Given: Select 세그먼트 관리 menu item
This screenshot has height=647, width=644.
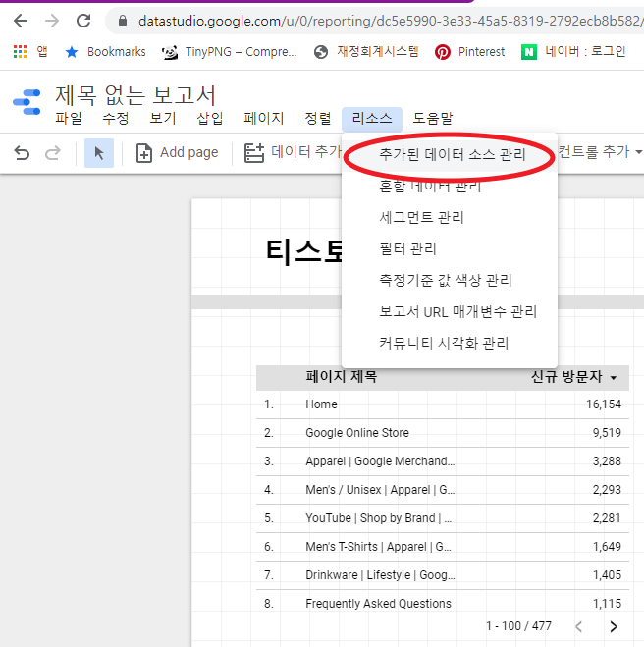Looking at the screenshot, I should point(450,217).
